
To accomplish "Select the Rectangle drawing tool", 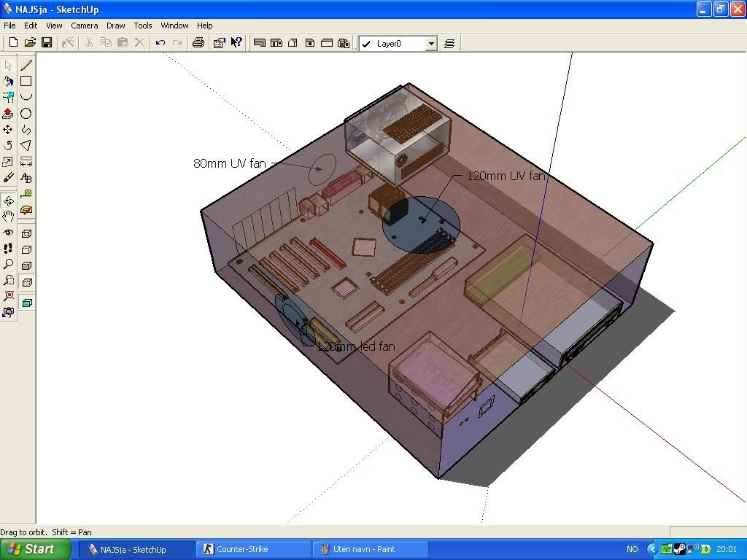I will tap(26, 81).
